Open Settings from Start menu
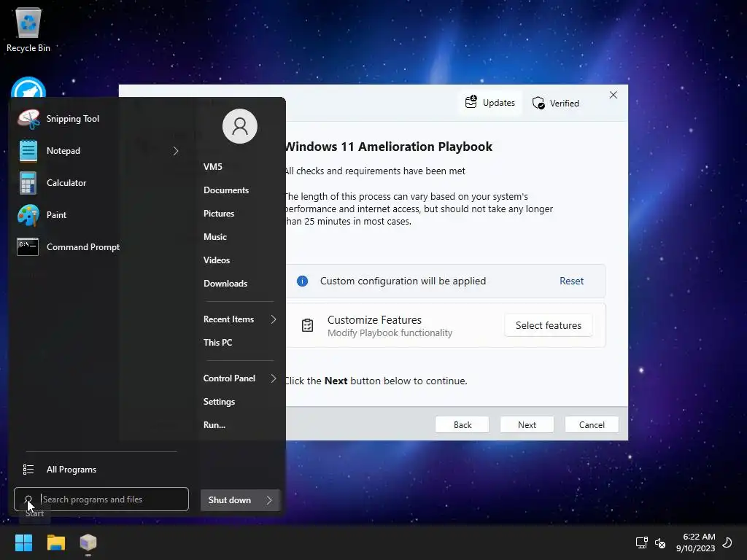This screenshot has width=747, height=560. 219,402
